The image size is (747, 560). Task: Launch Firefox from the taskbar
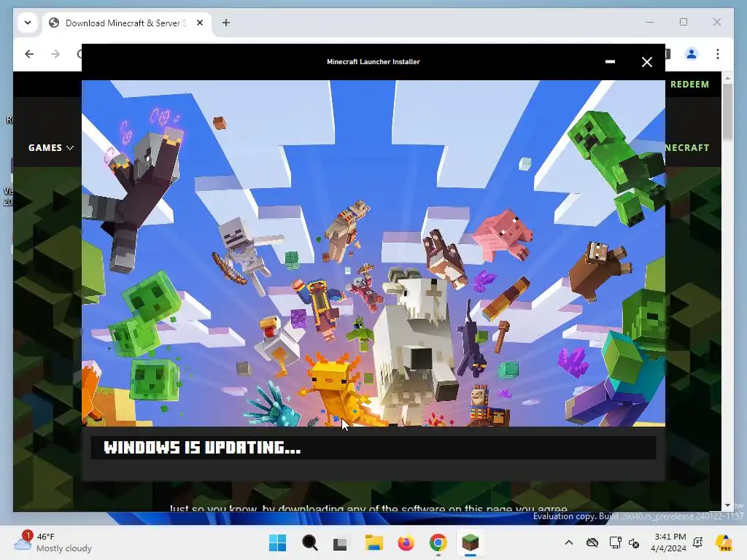tap(406, 542)
